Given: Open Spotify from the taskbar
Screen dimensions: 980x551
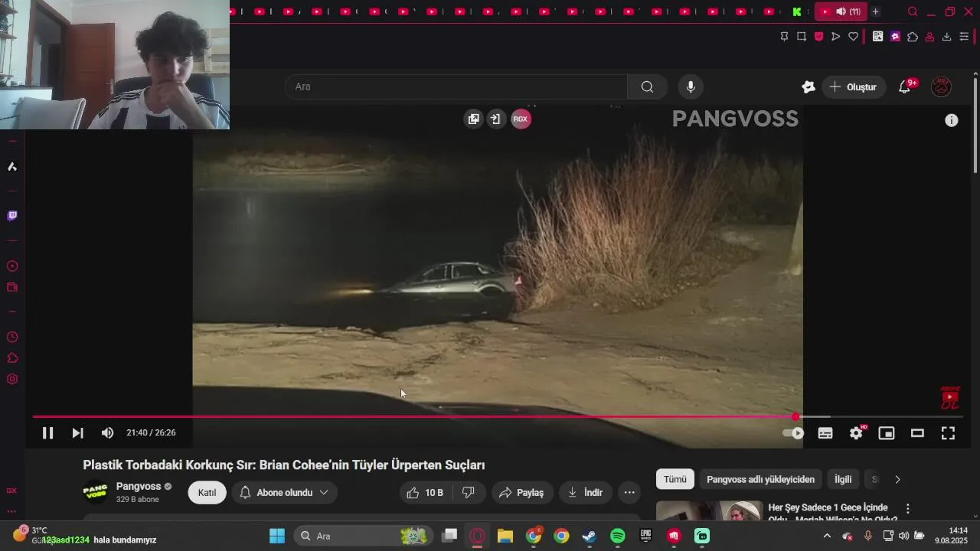Looking at the screenshot, I should tap(618, 536).
